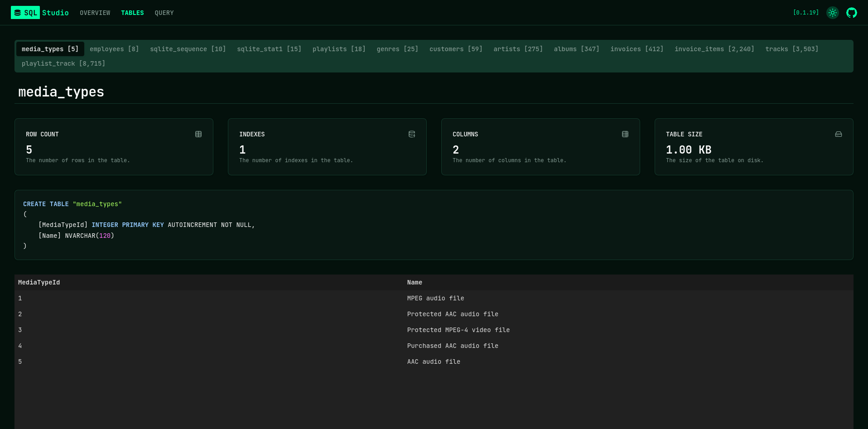Screen dimensions: 868x429
Task: Open the Query page
Action: (164, 13)
